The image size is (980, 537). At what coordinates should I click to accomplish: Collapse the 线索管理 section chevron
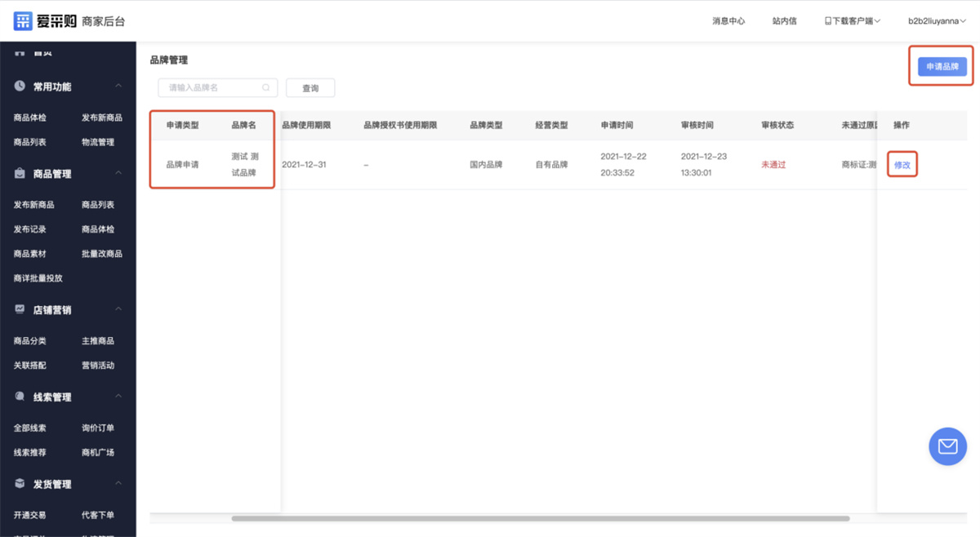[118, 396]
